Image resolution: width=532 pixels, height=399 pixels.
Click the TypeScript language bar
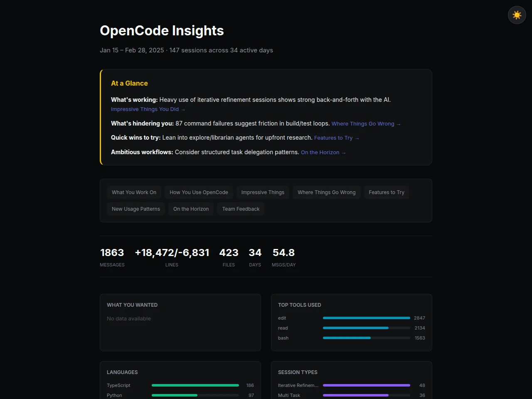pos(195,385)
